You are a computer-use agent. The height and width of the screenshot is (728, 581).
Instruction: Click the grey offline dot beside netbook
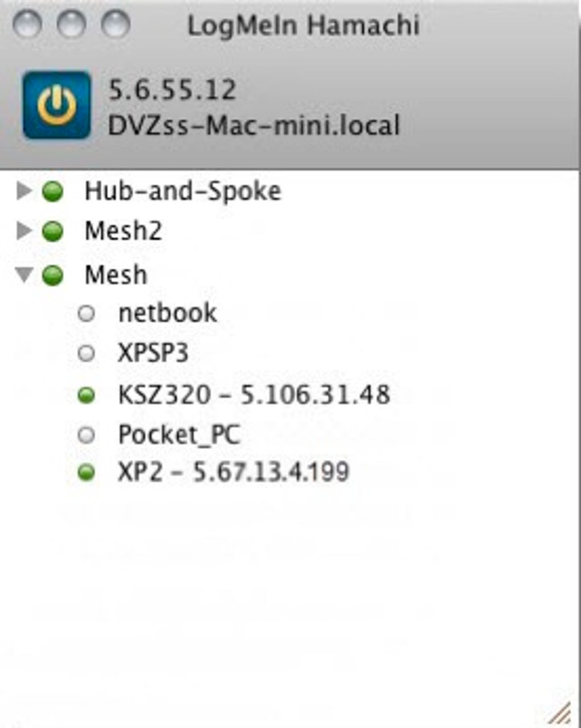pyautogui.click(x=86, y=314)
